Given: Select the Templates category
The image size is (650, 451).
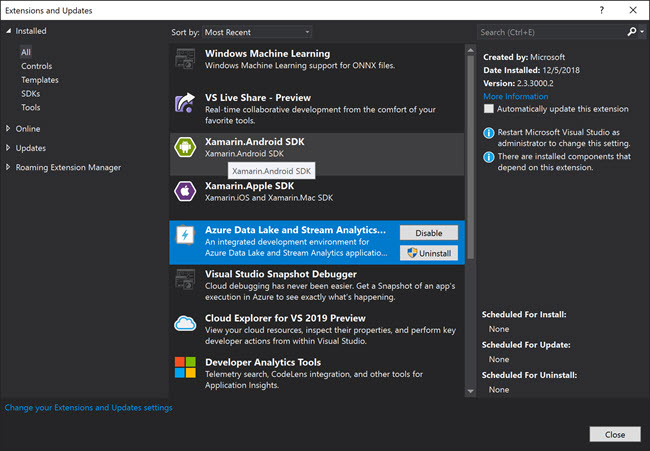Looking at the screenshot, I should [40, 80].
